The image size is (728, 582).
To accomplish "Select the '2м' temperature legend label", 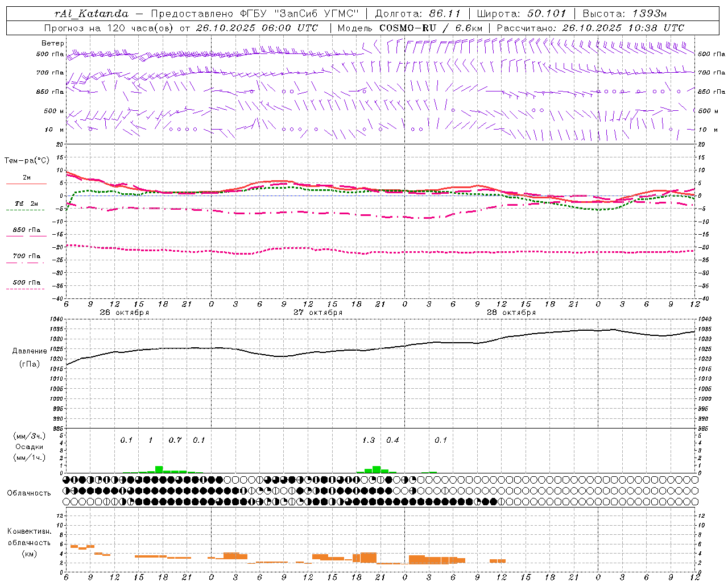I will [27, 178].
